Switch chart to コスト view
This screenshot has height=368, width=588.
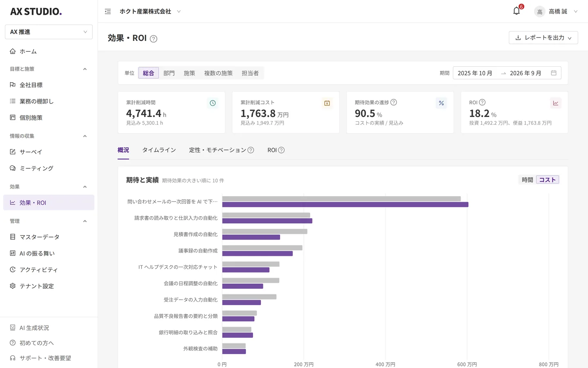click(548, 180)
